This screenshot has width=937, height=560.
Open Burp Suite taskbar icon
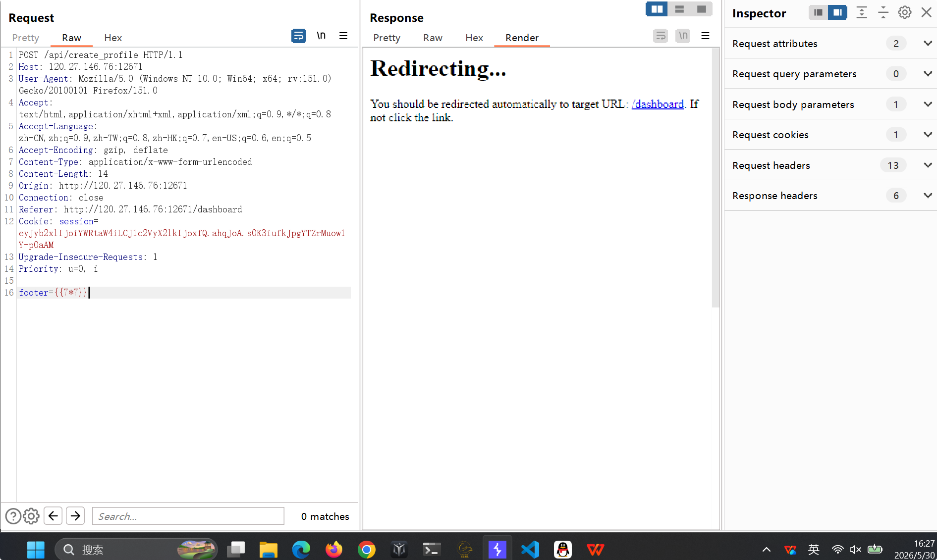tap(497, 549)
